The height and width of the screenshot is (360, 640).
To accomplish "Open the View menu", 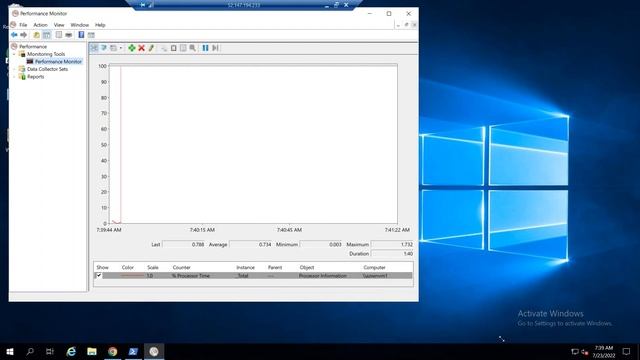I will [x=59, y=25].
